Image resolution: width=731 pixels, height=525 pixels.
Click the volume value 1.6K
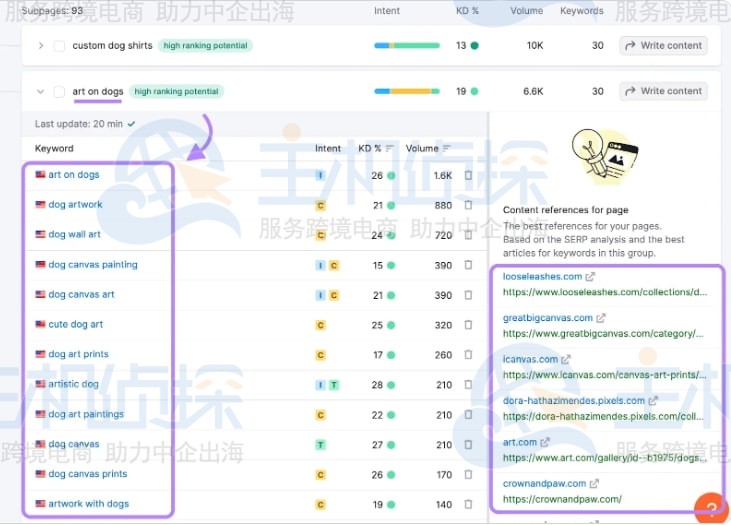443,176
